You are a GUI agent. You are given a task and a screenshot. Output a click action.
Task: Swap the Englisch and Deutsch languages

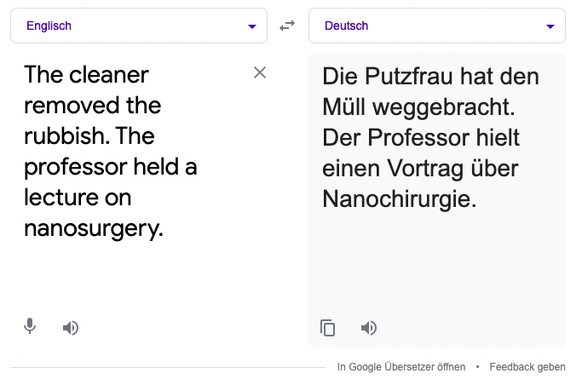click(x=287, y=26)
